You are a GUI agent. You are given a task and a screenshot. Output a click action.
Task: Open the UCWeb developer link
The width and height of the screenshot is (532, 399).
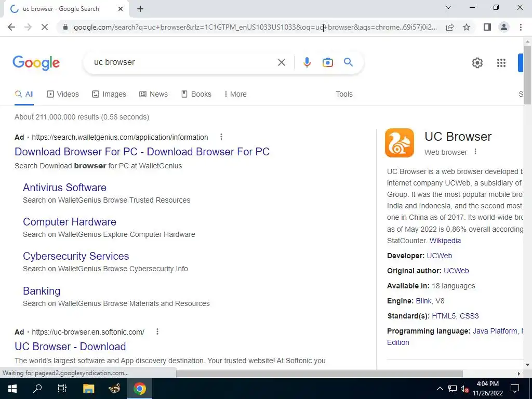(440, 256)
